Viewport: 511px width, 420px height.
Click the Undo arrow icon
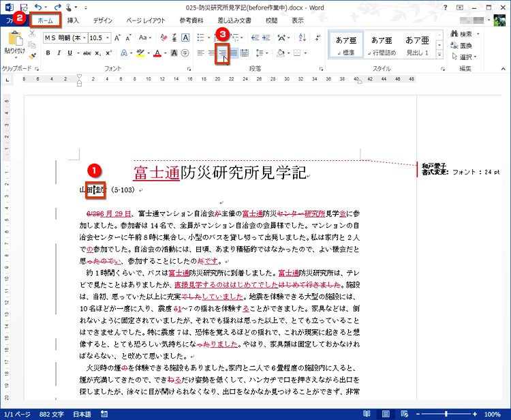click(38, 7)
